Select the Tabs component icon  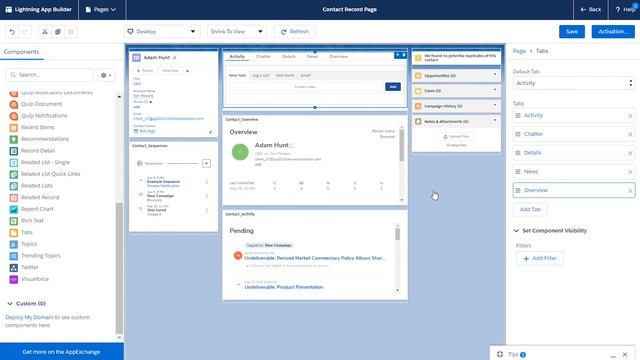[x=13, y=233]
